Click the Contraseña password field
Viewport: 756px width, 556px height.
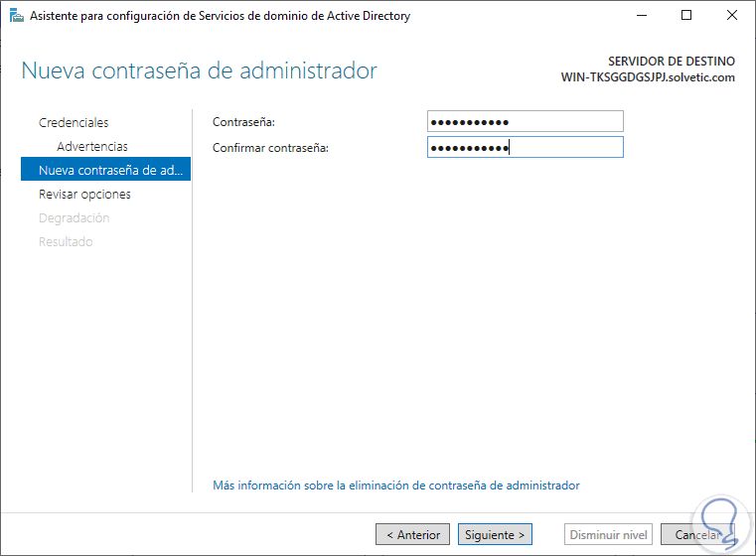click(526, 121)
